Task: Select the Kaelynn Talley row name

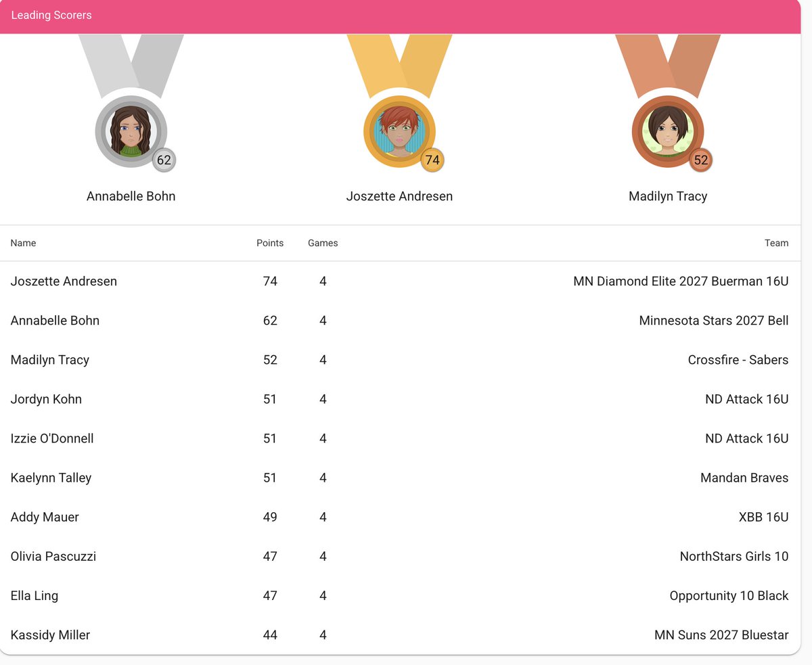Action: [51, 478]
